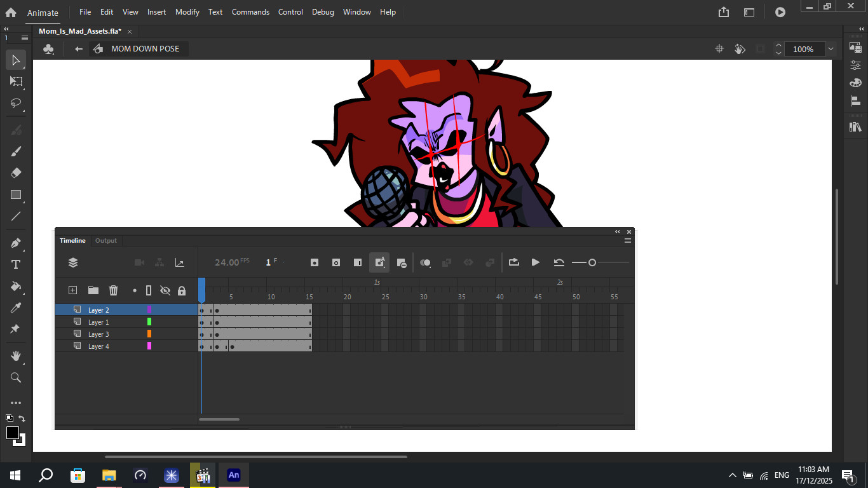Select the Zoom magnifier tool
Viewport: 868px width, 488px height.
(x=16, y=377)
